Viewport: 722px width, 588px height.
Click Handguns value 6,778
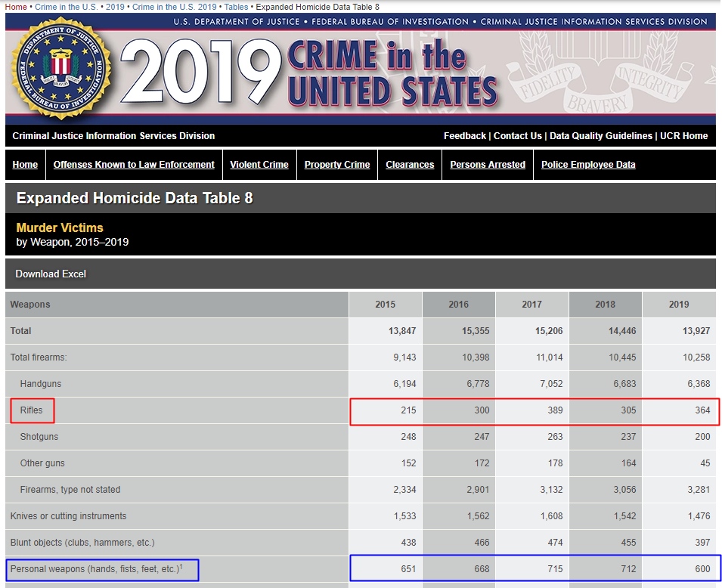click(478, 383)
